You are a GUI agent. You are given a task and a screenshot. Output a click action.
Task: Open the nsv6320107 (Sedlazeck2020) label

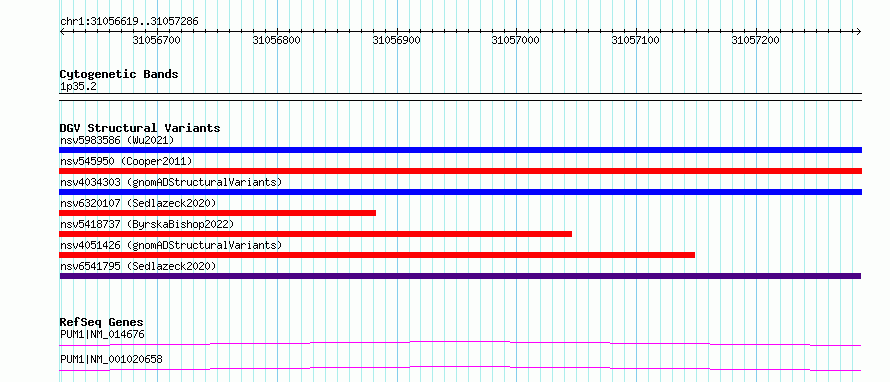tap(138, 203)
